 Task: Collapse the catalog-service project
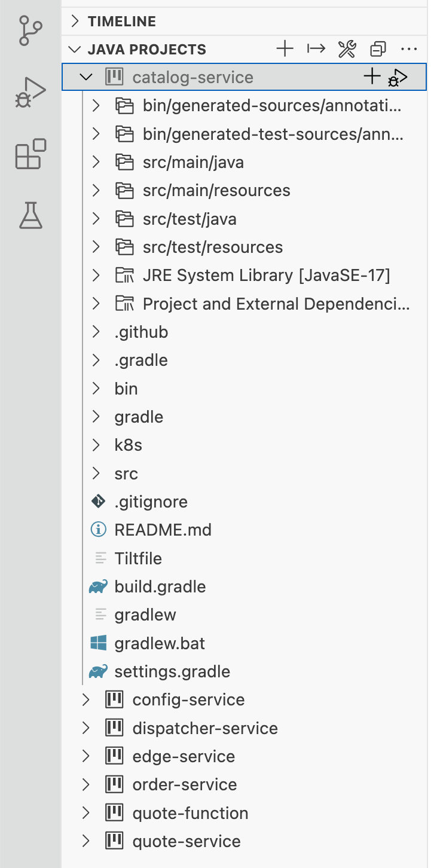85,77
